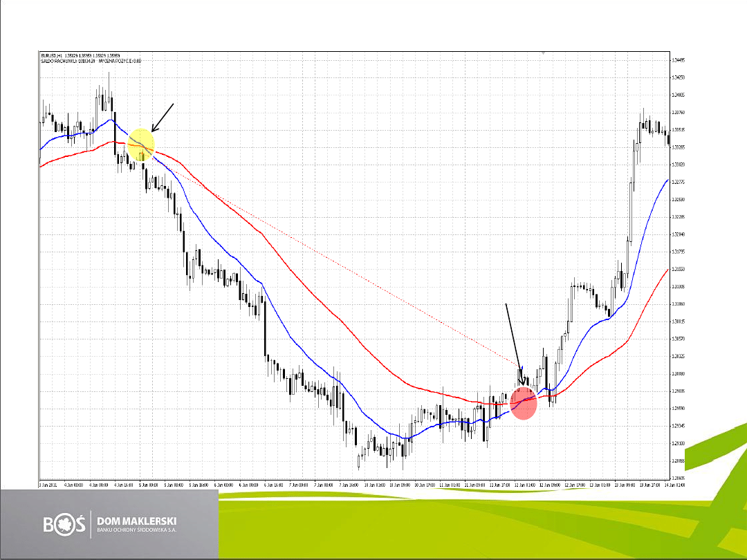Click the bottom price label on the right axis
The image size is (747, 560).
pos(678,478)
